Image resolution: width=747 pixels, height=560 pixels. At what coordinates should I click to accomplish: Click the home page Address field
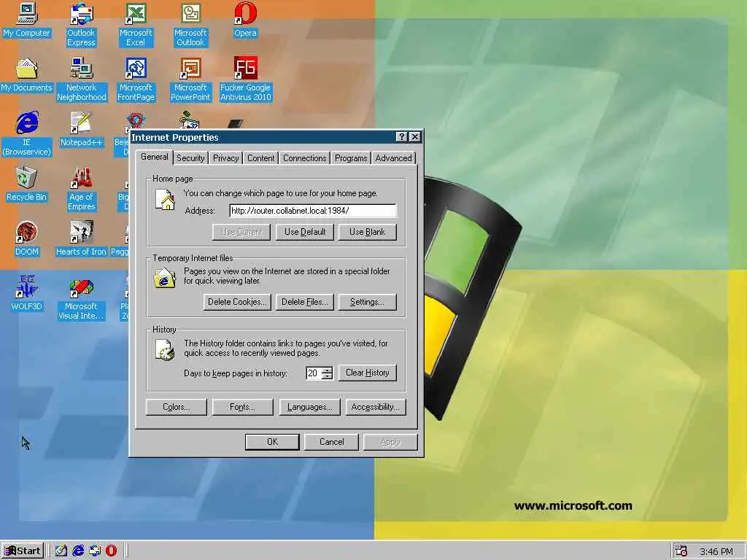[312, 211]
